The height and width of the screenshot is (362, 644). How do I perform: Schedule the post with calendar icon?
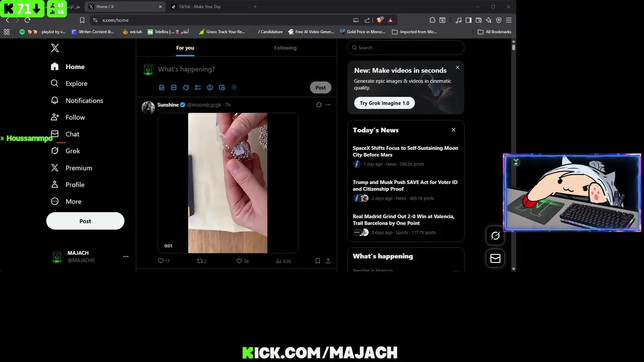coord(222,87)
